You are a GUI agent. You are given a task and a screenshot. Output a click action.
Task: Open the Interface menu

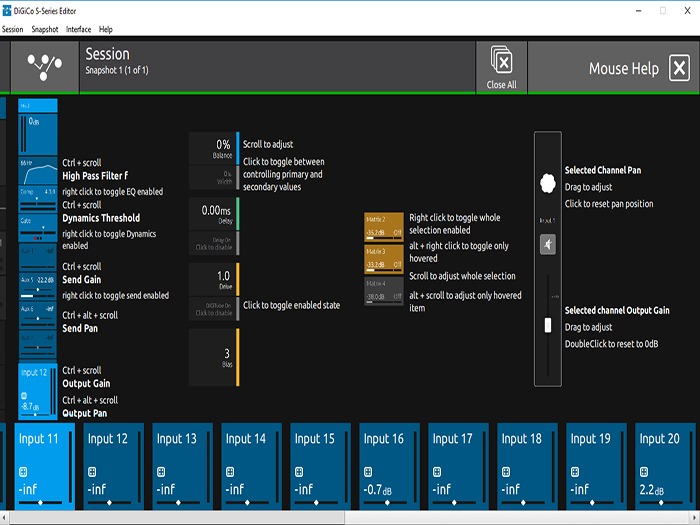coord(78,30)
